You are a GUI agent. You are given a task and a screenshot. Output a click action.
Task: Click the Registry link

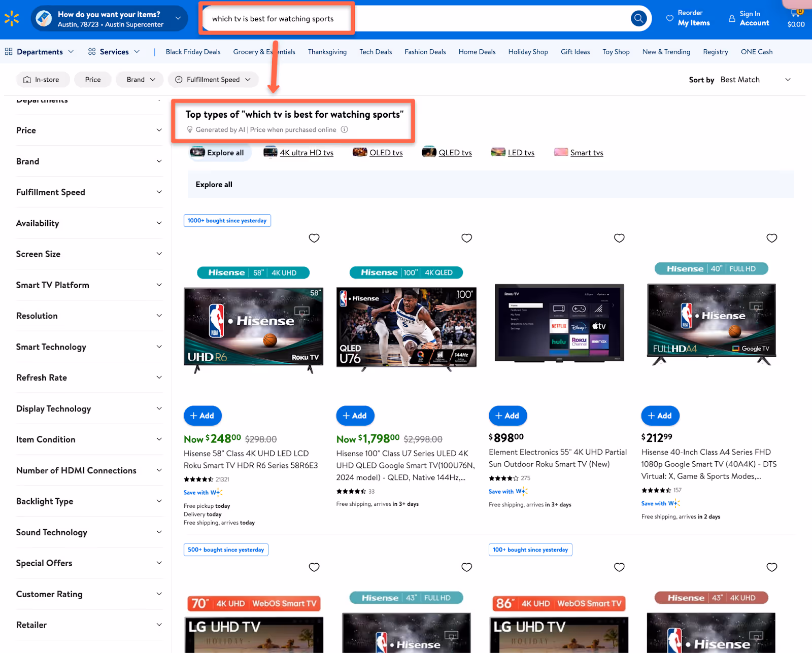pyautogui.click(x=716, y=52)
